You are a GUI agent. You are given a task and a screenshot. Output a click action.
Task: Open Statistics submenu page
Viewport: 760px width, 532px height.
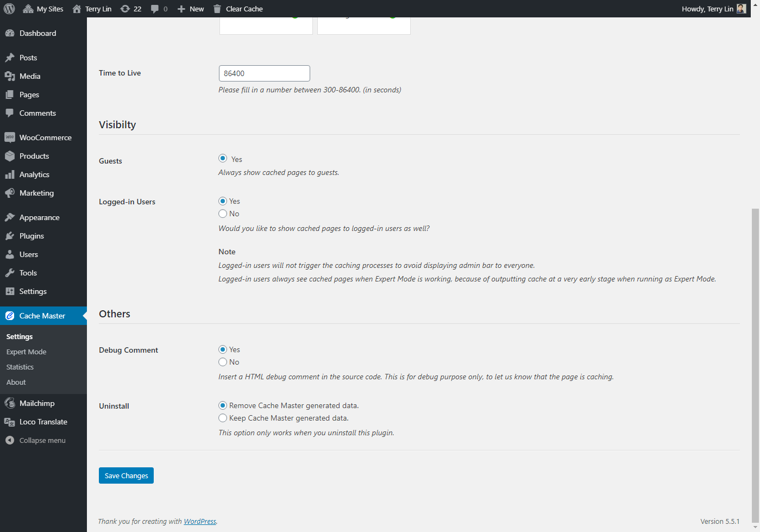pos(20,367)
